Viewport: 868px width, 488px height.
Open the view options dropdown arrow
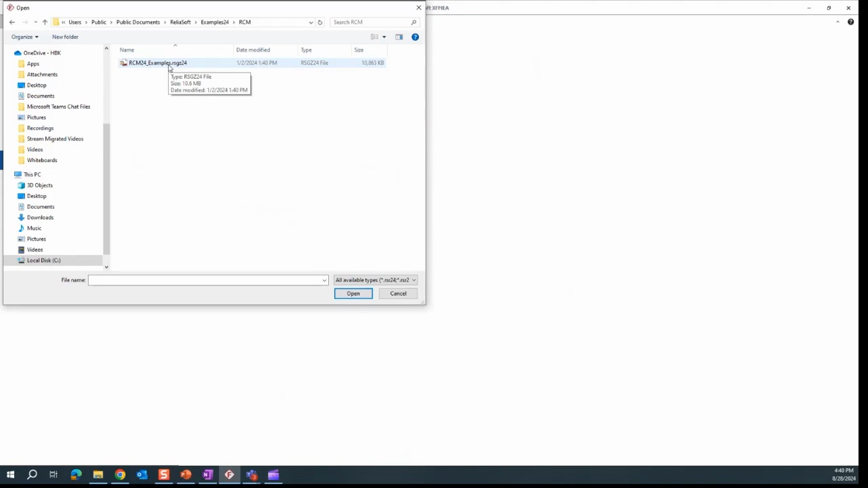pyautogui.click(x=384, y=37)
